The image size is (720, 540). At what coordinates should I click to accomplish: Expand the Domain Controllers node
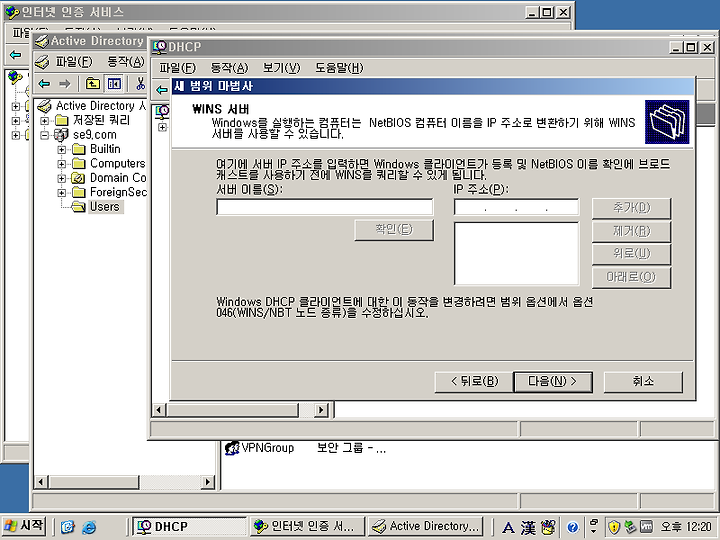click(x=61, y=178)
